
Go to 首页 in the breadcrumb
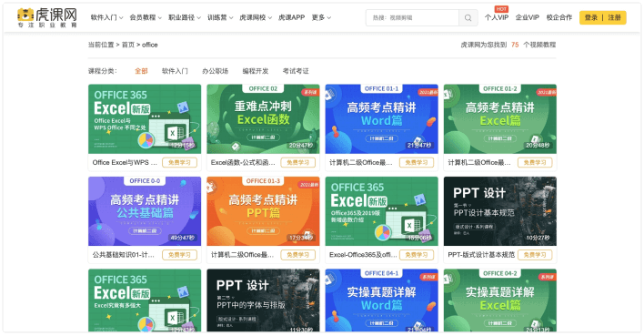(x=127, y=45)
